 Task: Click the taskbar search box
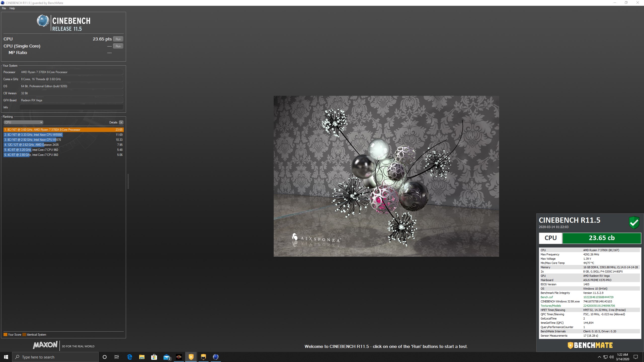coord(55,357)
